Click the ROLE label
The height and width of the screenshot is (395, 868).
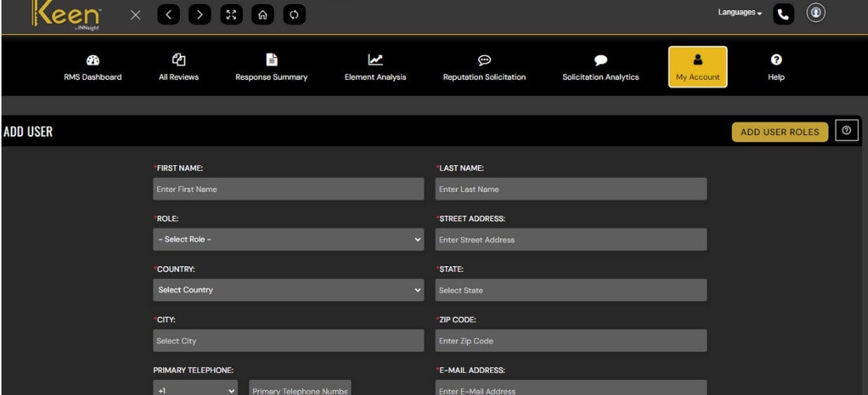166,219
